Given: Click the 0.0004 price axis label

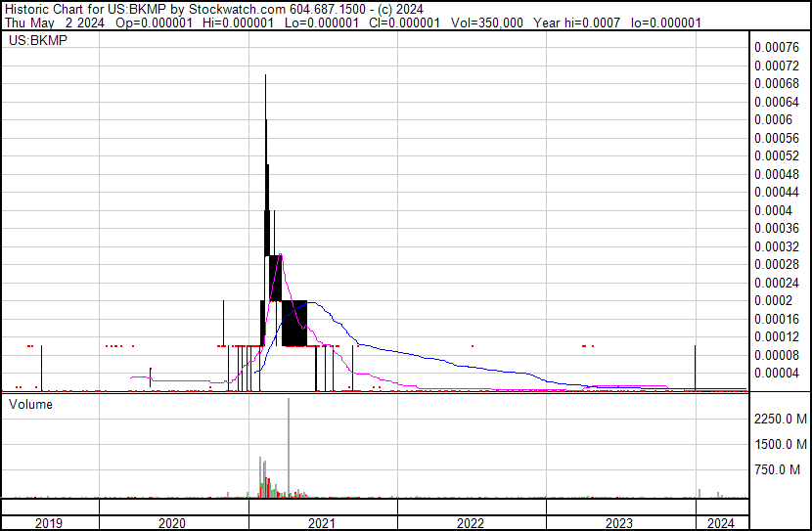Looking at the screenshot, I should 771,210.
